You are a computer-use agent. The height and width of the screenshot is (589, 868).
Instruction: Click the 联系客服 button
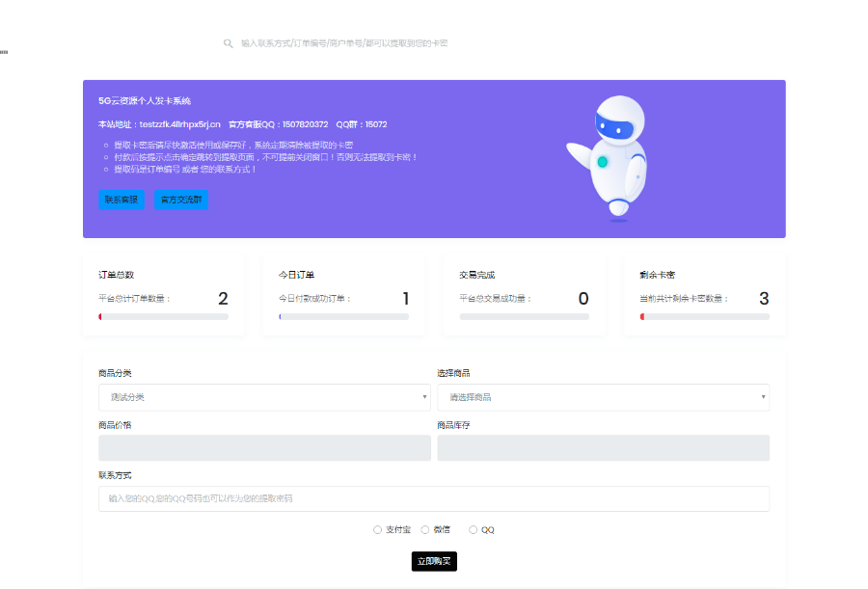point(121,200)
